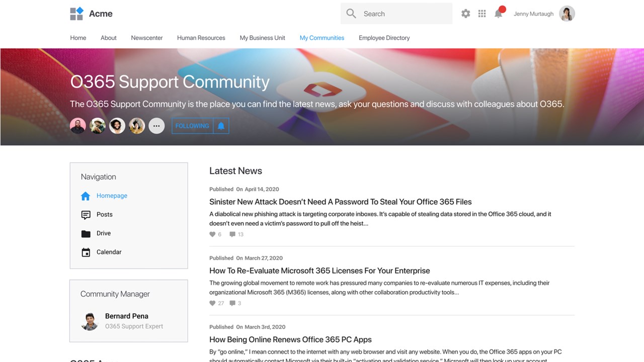Click Bernard Pena's avatar photo
The height and width of the screenshot is (362, 644).
[90, 321]
